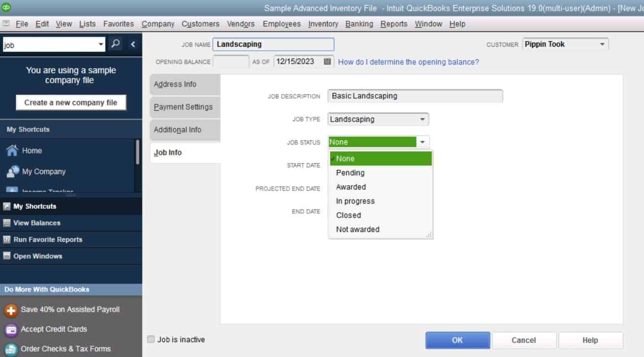This screenshot has width=644, height=357.
Task: Click the Assisted Payroll plus icon
Action: tap(11, 310)
